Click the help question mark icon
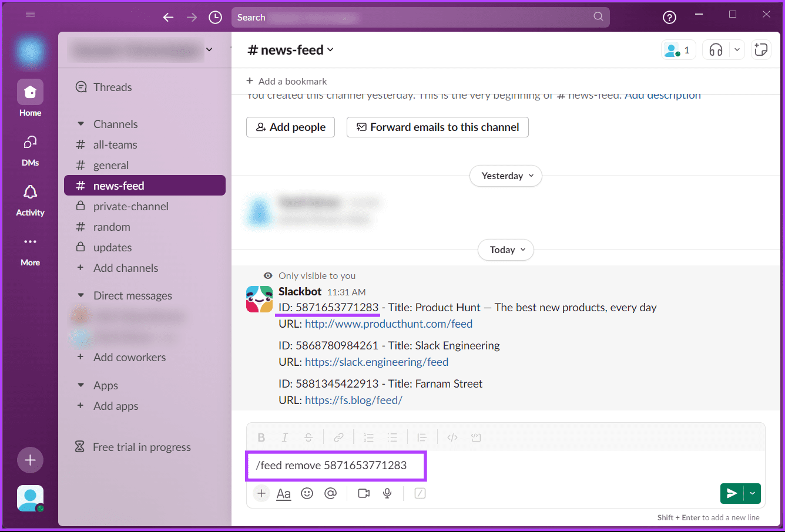The width and height of the screenshot is (785, 532). [669, 18]
